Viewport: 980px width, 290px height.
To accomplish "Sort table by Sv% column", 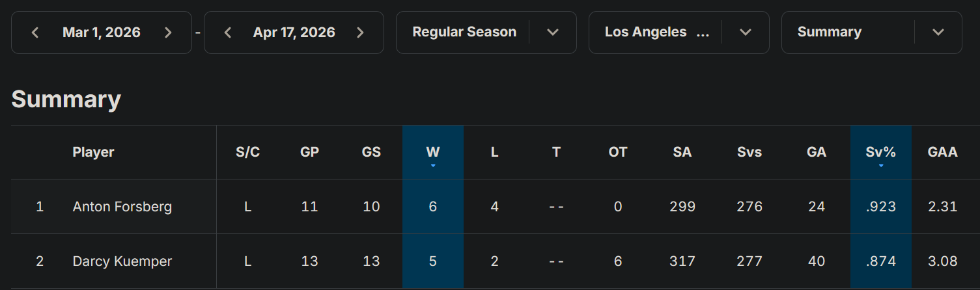I will tap(880, 152).
